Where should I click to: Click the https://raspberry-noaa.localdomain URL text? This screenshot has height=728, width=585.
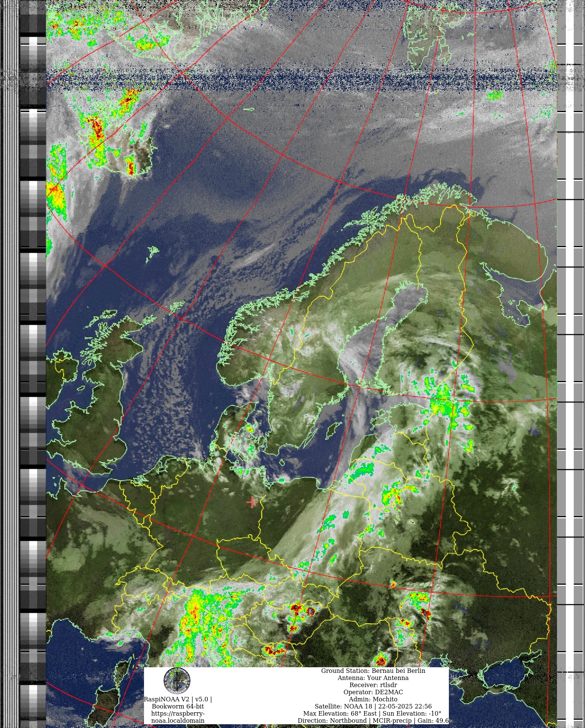point(178,717)
